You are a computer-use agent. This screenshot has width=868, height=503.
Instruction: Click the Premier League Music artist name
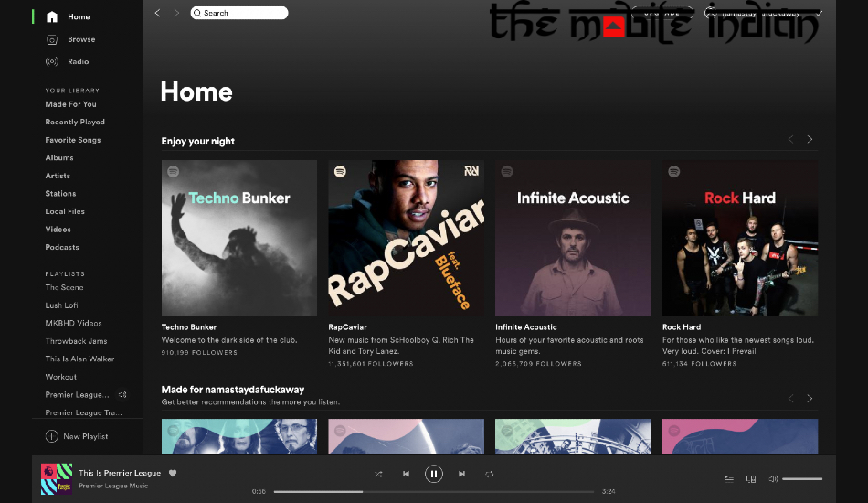[x=113, y=486]
